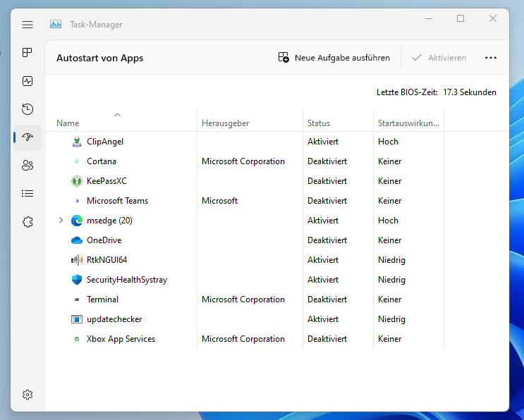Select the RtkNGUI64 entry
This screenshot has height=420, width=524.
(x=107, y=260)
